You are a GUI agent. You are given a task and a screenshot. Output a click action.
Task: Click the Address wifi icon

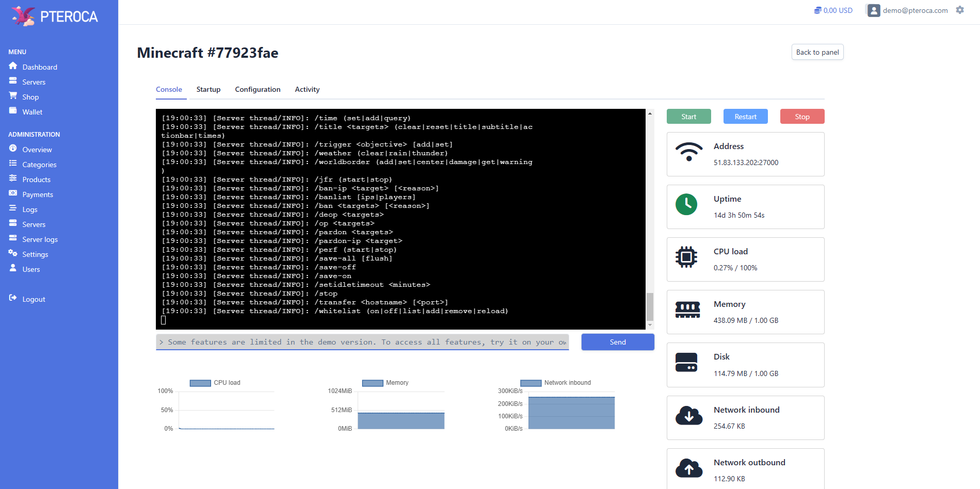tap(689, 152)
